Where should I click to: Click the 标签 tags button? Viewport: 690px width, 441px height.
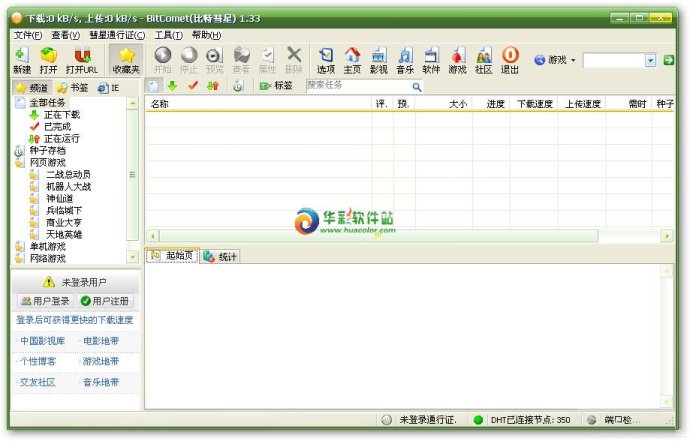pos(276,86)
